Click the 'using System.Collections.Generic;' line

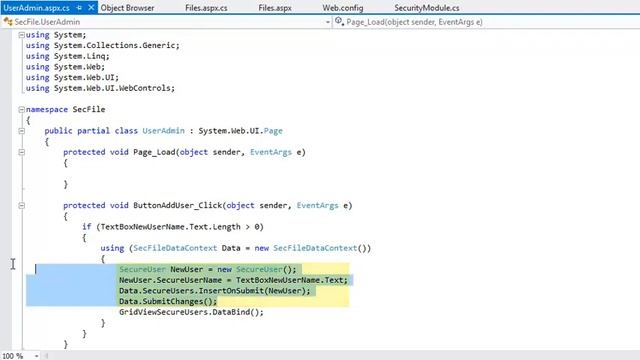(x=103, y=46)
